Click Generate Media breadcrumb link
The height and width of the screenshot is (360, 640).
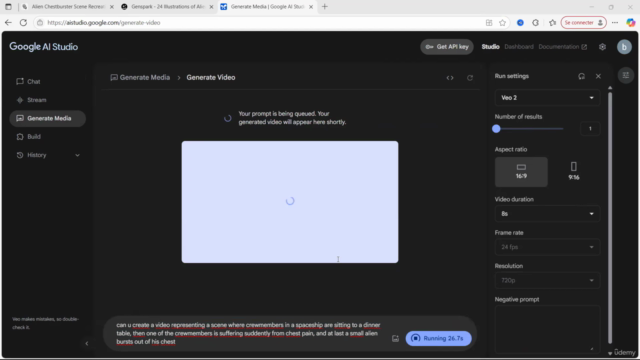point(140,78)
